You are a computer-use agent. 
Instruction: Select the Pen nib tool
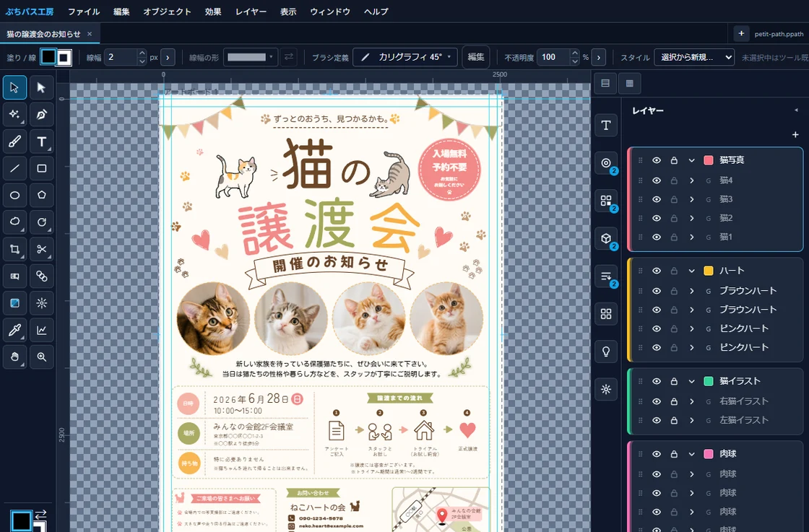pos(41,115)
